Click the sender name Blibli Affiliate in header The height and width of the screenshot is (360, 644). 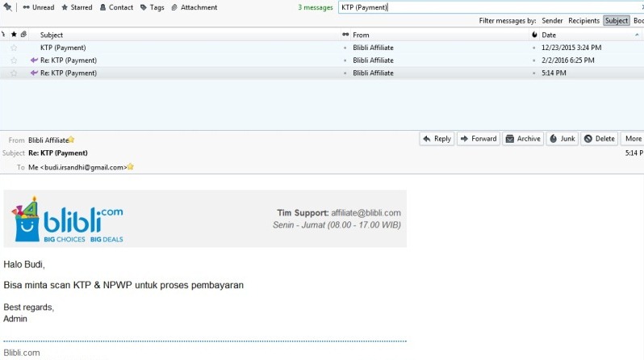click(x=48, y=140)
